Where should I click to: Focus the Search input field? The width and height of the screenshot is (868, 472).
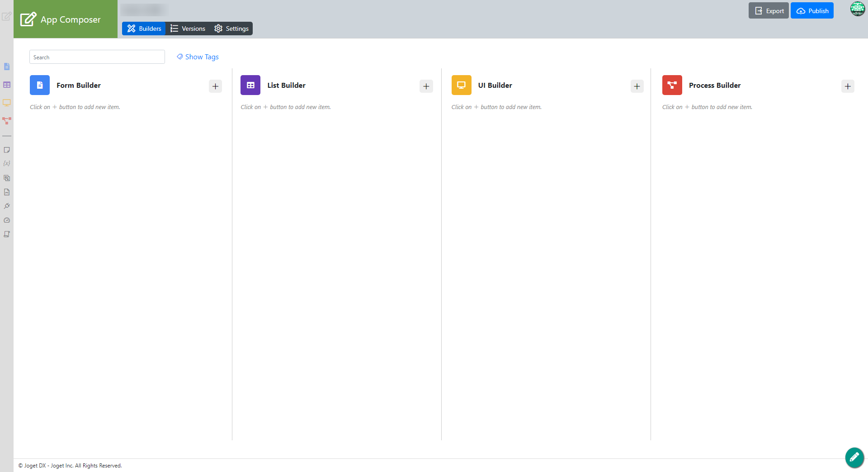click(97, 57)
